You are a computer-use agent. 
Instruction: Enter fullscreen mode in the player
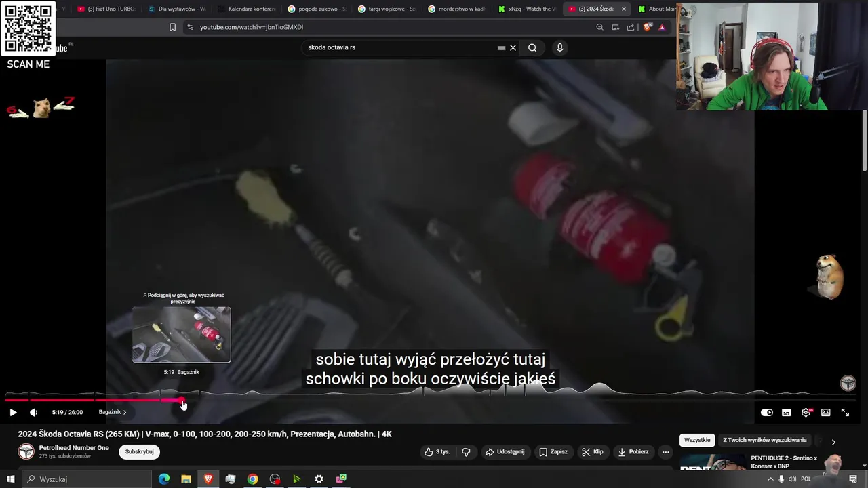click(x=845, y=412)
